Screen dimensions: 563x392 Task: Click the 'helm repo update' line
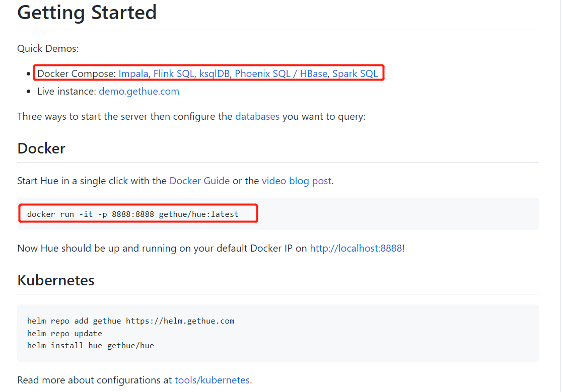pos(64,334)
